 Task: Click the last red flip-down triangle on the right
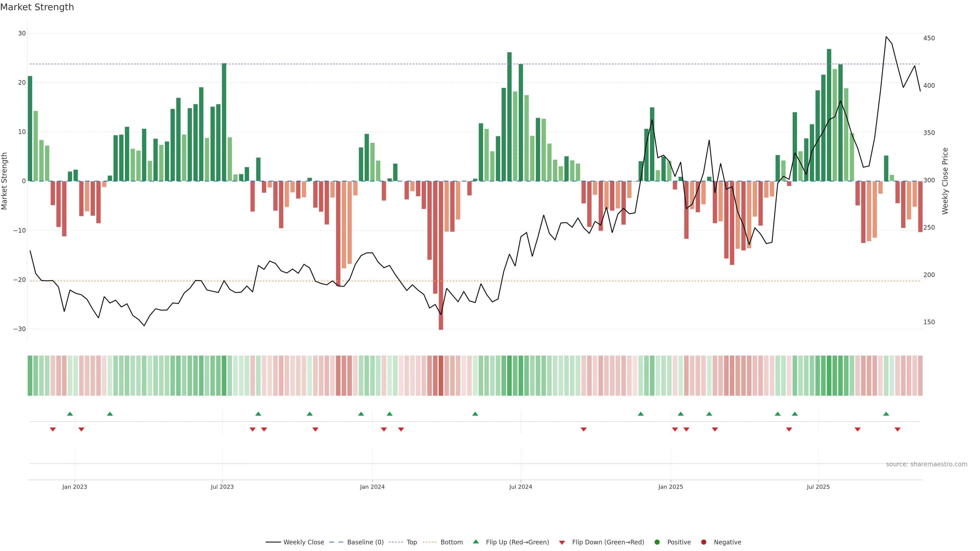click(x=898, y=429)
